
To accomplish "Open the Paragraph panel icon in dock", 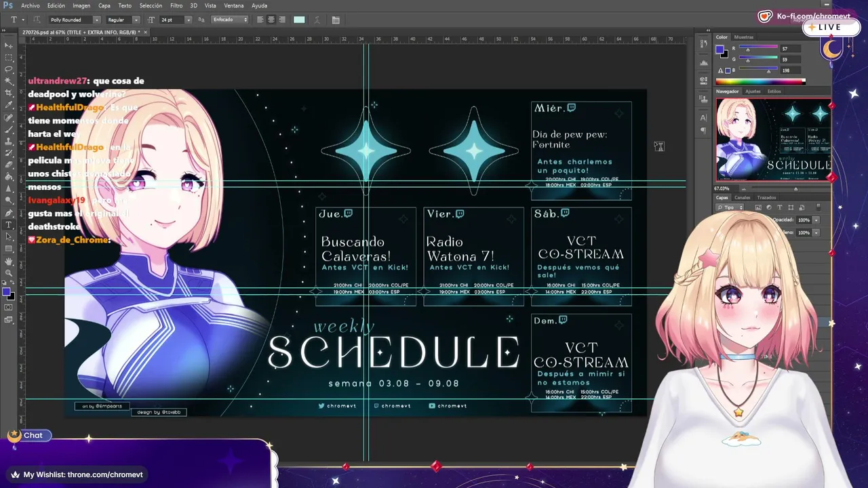I will click(x=703, y=130).
